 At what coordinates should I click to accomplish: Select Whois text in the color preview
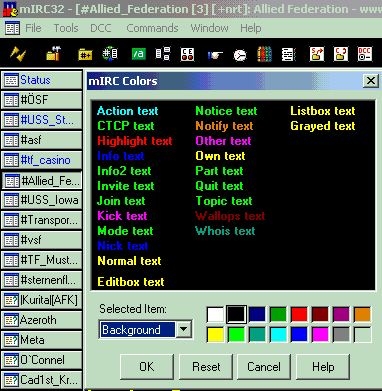pyautogui.click(x=225, y=231)
